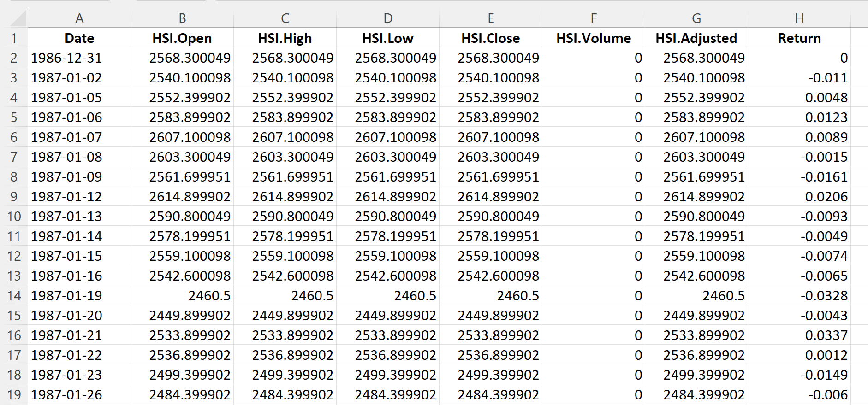Click Return value 0.0206
The height and width of the screenshot is (405, 868).
point(799,196)
